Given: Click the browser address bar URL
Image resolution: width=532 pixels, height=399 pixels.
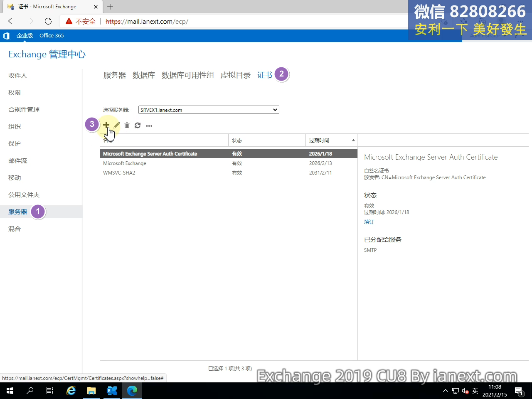Looking at the screenshot, I should coord(147,21).
